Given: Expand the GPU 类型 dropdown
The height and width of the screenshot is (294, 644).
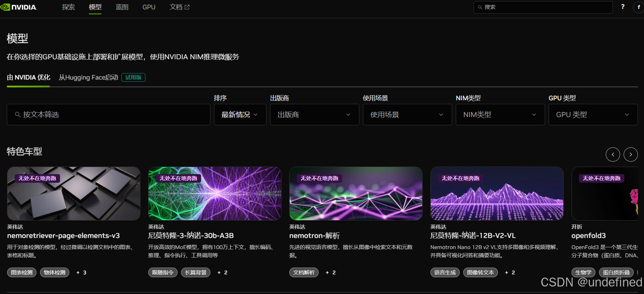Looking at the screenshot, I should tap(593, 115).
